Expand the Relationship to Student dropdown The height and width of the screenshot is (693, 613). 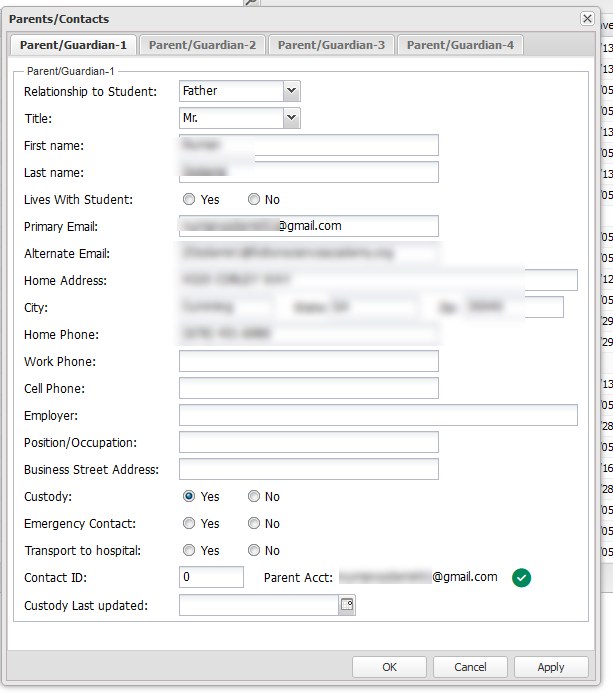click(291, 91)
